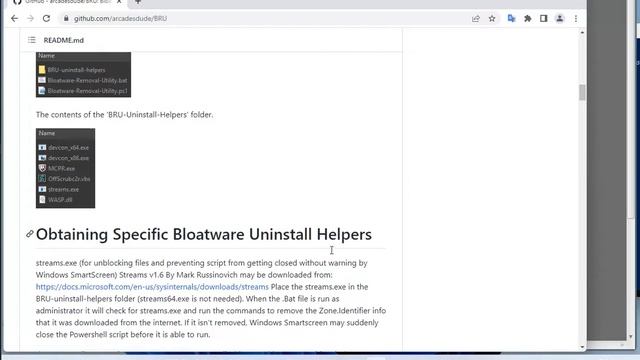Viewport: 640px width, 360px height.
Task: Click the paragraph starting 'streams.exe (for unblocking files'
Action: [211, 298]
